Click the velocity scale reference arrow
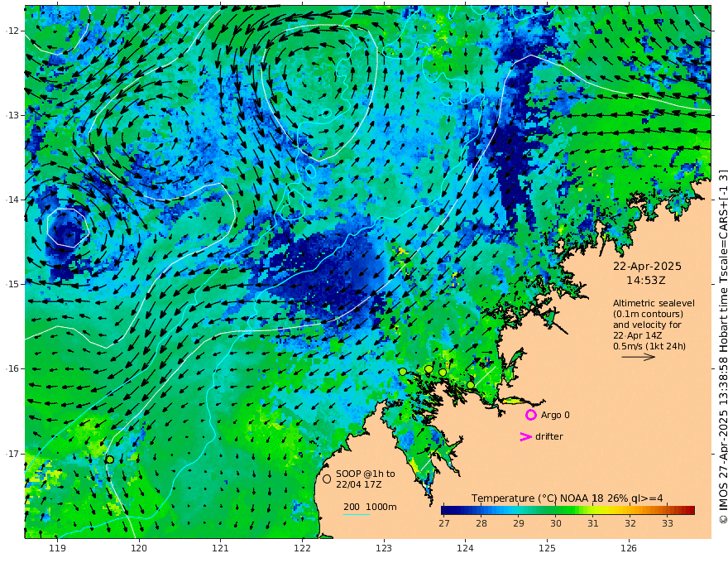Viewport: 728px width, 563px height. 639,357
